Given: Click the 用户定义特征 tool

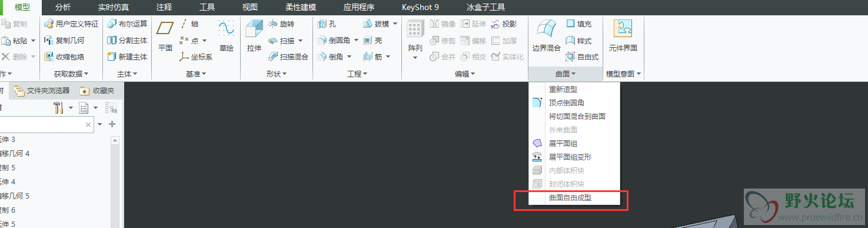Looking at the screenshot, I should (x=71, y=24).
